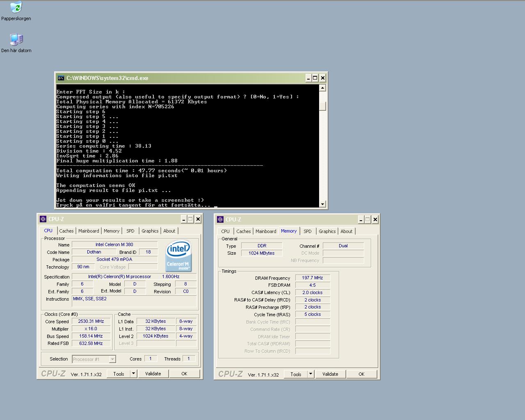The width and height of the screenshot is (525, 420).
Task: Click the FSB:DRAM value 4:5
Action: [313, 285]
